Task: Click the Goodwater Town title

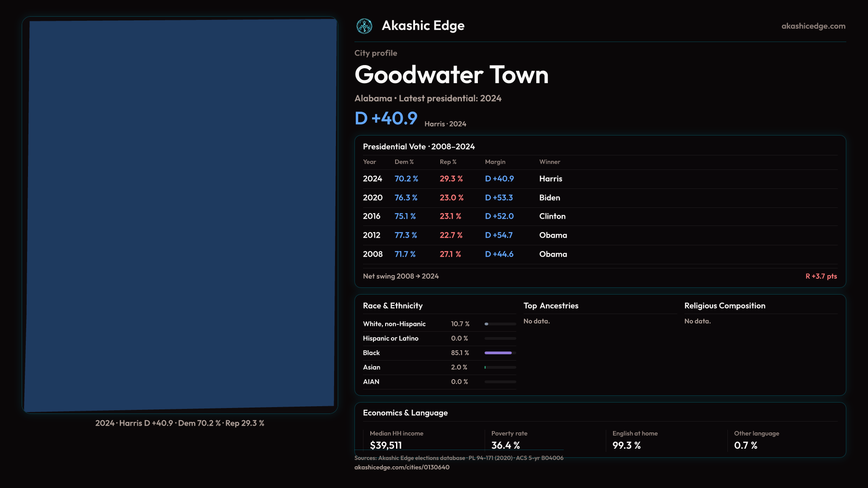Action: coord(451,75)
